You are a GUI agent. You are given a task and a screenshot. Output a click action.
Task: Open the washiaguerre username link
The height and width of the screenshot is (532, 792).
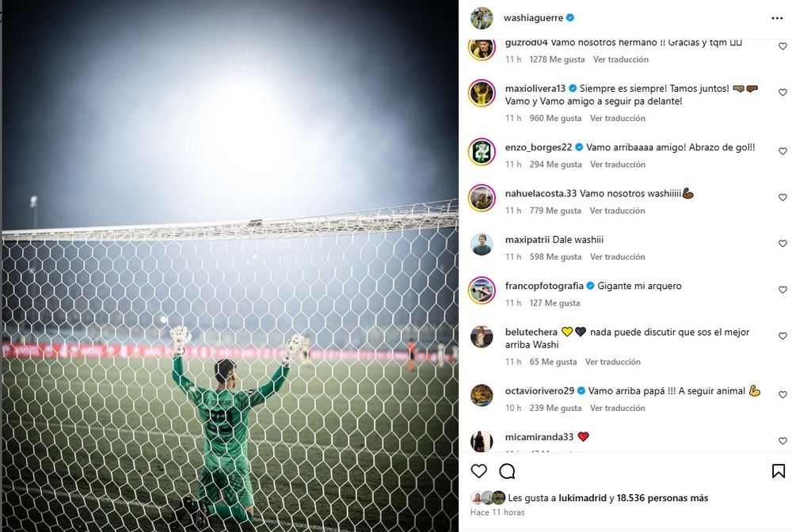coord(533,17)
